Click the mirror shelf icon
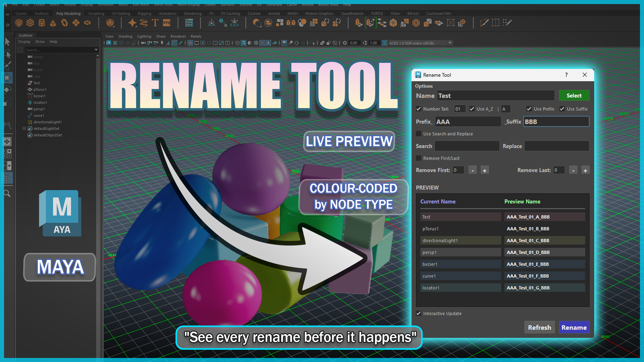 [291, 23]
